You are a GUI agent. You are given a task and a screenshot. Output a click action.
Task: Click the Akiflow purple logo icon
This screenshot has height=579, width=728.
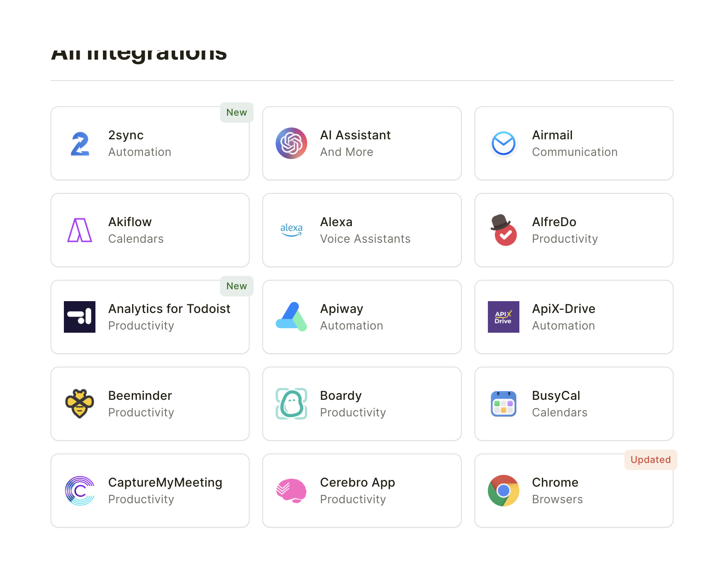pos(80,230)
